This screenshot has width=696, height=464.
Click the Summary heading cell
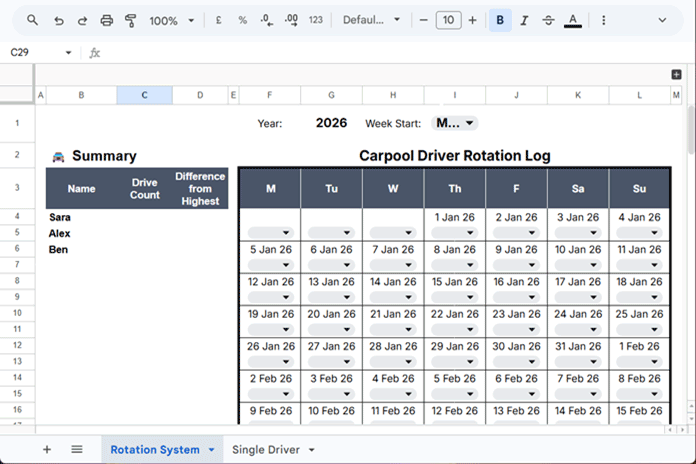104,156
